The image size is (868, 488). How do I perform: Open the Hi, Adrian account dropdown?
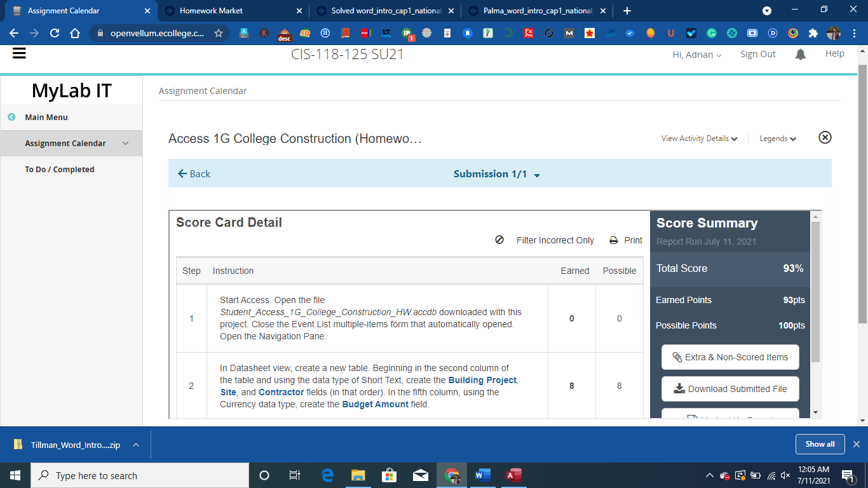[697, 55]
